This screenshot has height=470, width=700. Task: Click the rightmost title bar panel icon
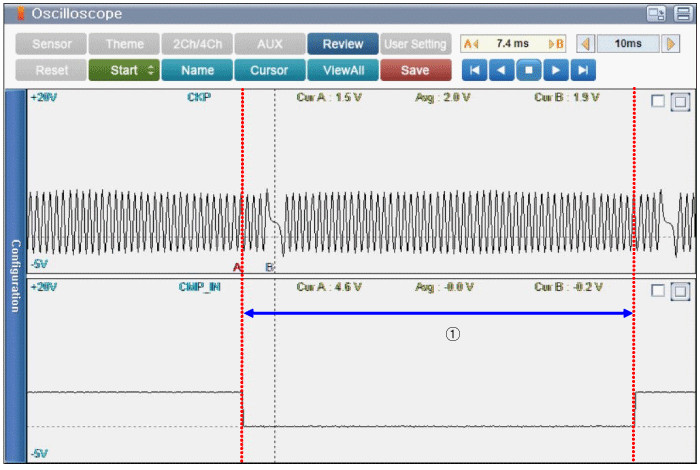(683, 14)
